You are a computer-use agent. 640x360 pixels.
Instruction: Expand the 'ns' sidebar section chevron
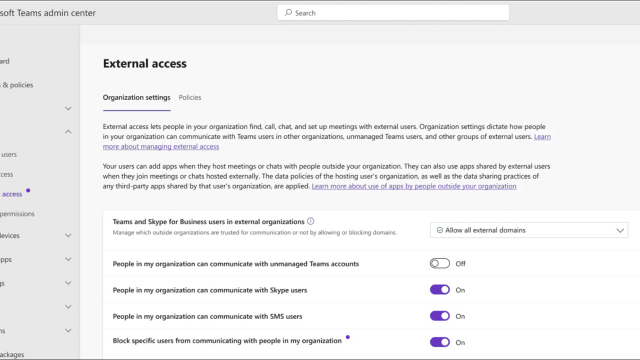point(68,331)
